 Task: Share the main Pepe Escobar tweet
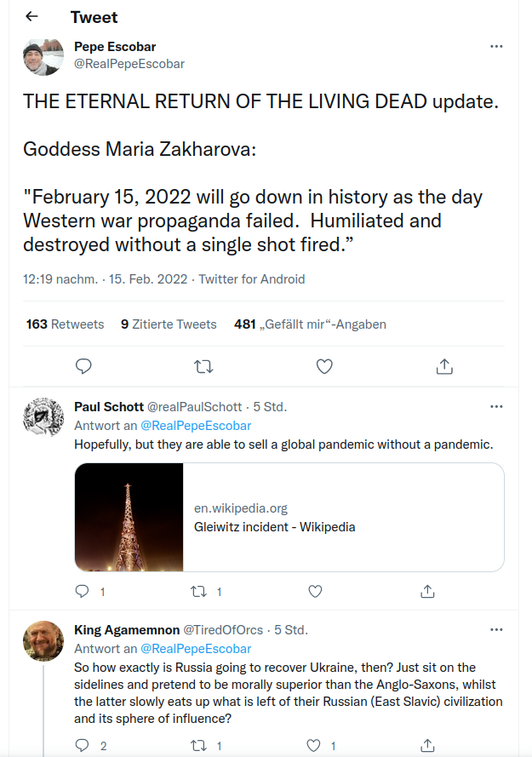[x=444, y=367]
